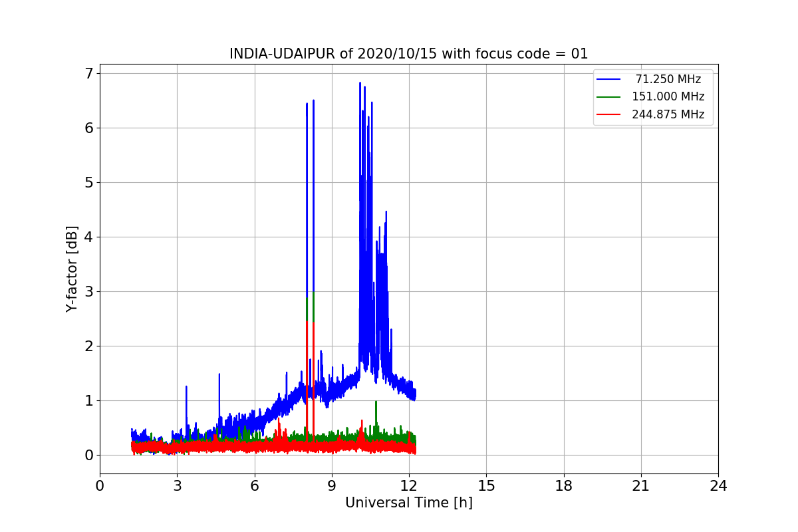Select the 244.875 MHz legend label
This screenshot has height=532, width=798.
[668, 114]
